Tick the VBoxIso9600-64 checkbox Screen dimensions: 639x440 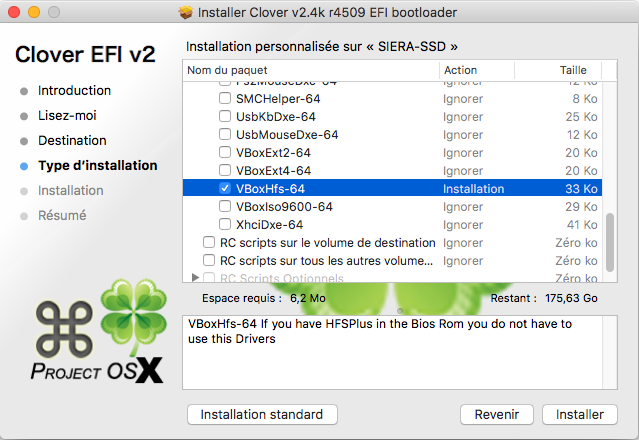225,206
